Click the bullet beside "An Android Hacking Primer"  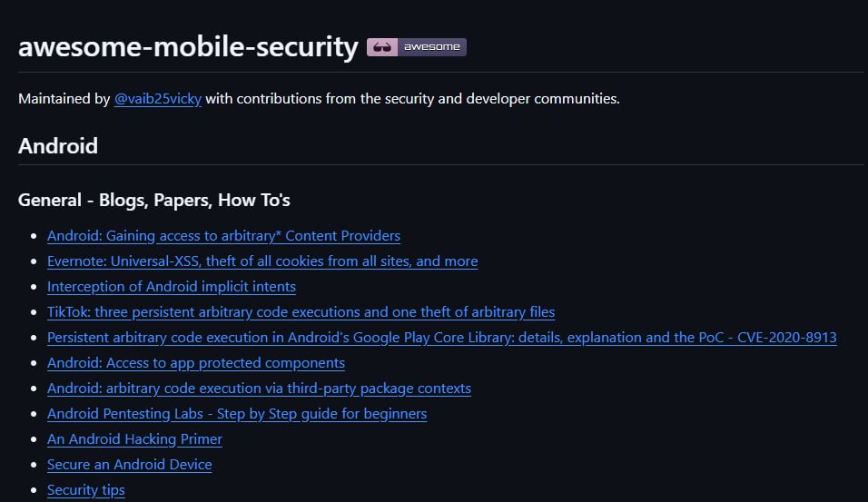coord(34,439)
